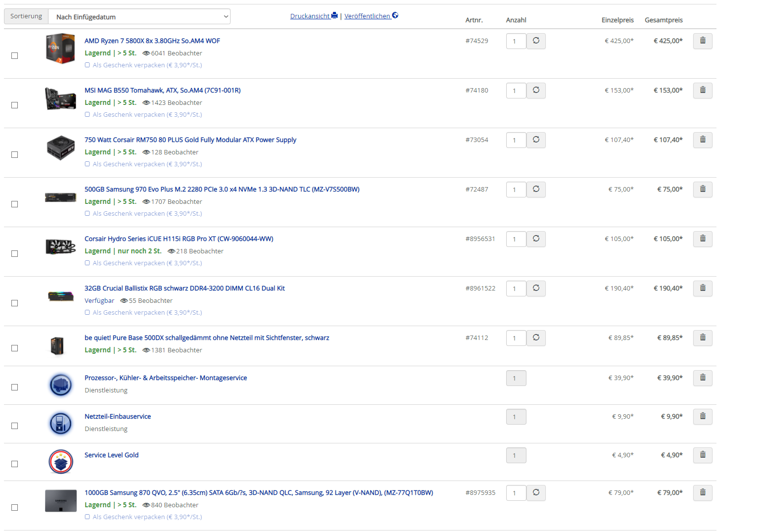Refresh quantity for Samsung 870 QVO
760x532 pixels.
(536, 493)
